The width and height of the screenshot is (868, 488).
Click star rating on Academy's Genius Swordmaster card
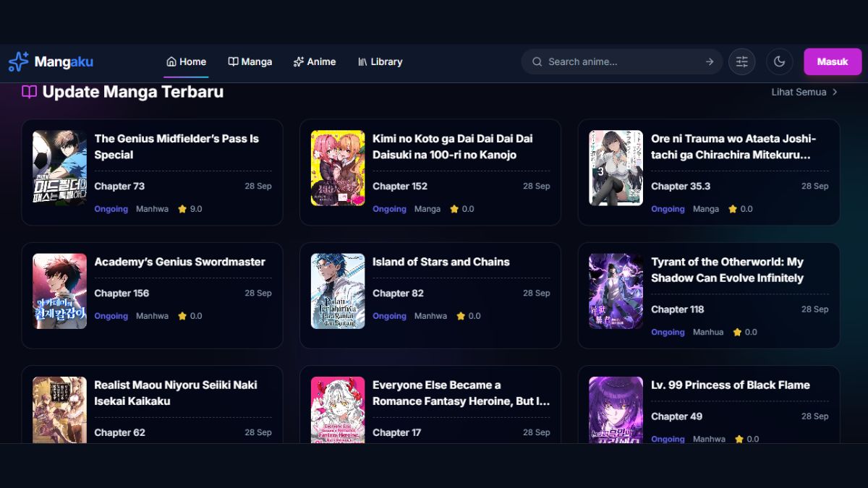click(x=190, y=316)
